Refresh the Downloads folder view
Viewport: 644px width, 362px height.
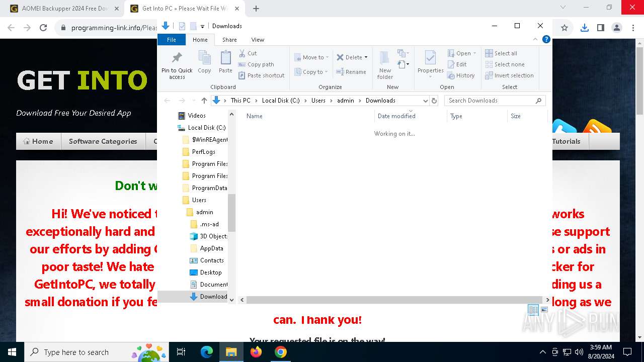[x=434, y=101]
